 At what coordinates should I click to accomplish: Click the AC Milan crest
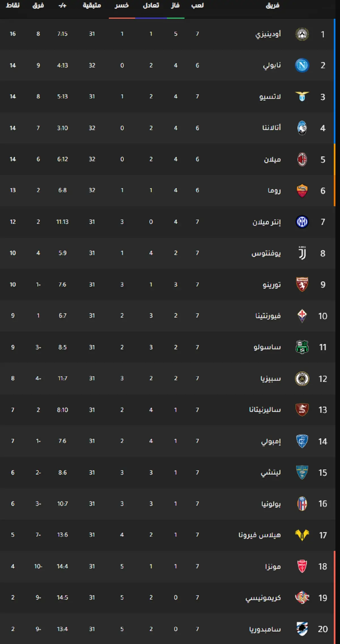pyautogui.click(x=302, y=159)
